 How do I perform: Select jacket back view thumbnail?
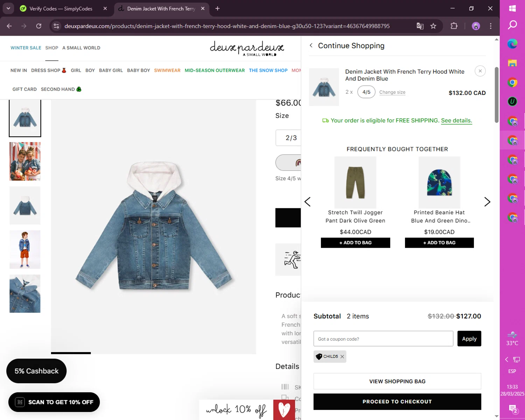click(x=25, y=205)
